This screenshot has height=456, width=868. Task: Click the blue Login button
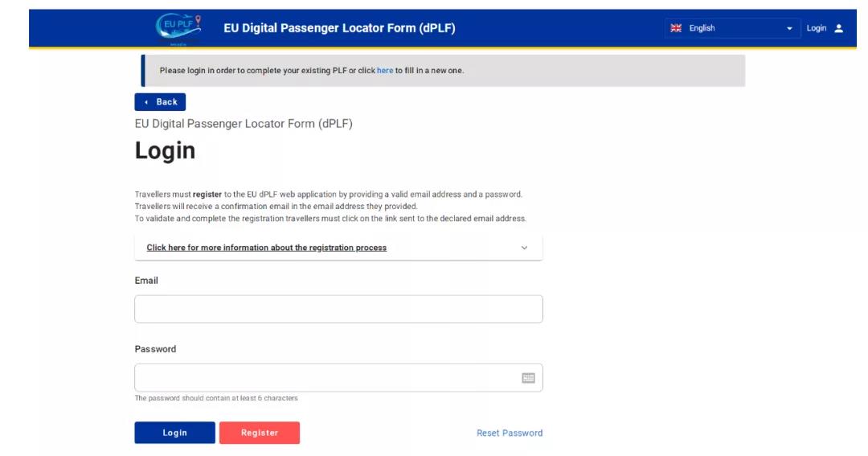175,433
